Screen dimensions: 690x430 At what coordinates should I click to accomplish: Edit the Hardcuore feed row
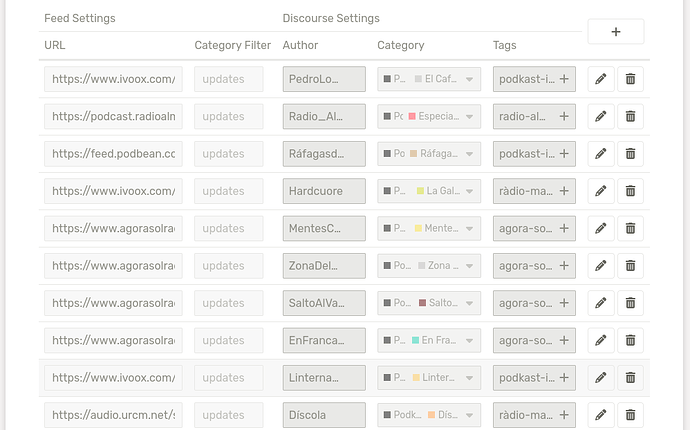click(x=601, y=191)
